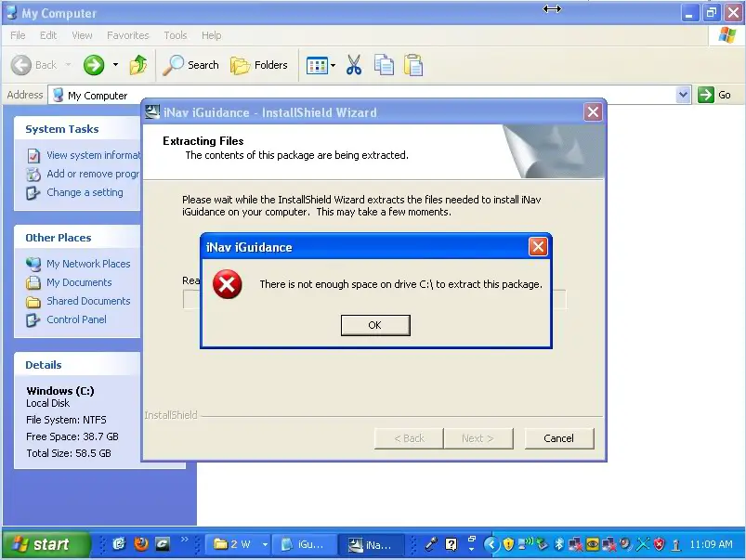Click the My Network Places icon
This screenshot has height=560, width=746.
tap(33, 264)
